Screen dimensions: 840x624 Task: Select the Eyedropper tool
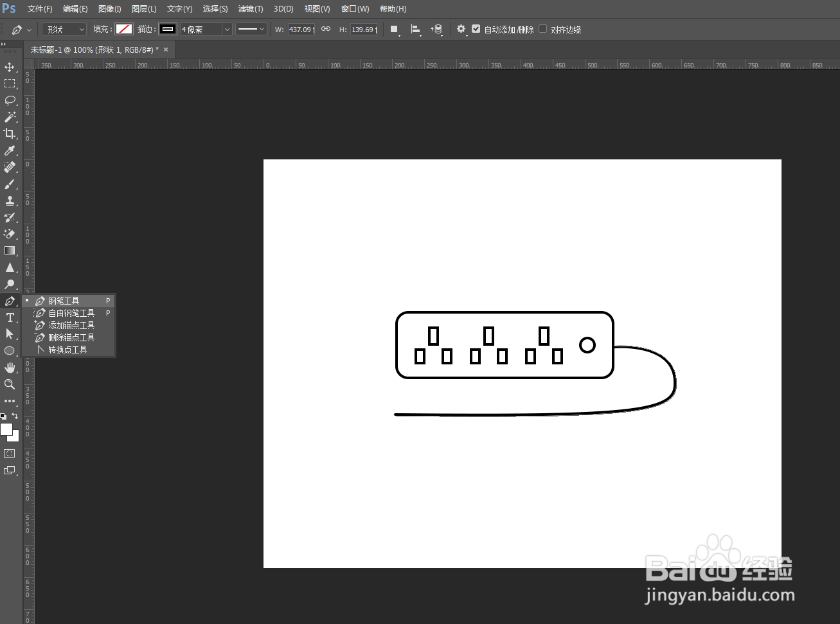tap(10, 150)
